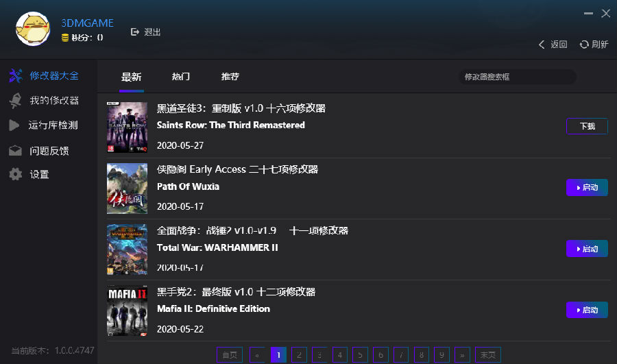Click the 刷新 refresh icon
Screen dimensions: 617x364
(584, 45)
